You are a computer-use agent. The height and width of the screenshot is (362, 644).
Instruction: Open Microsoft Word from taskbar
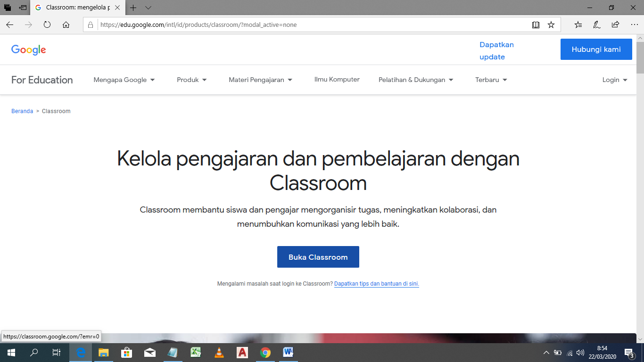pyautogui.click(x=289, y=353)
